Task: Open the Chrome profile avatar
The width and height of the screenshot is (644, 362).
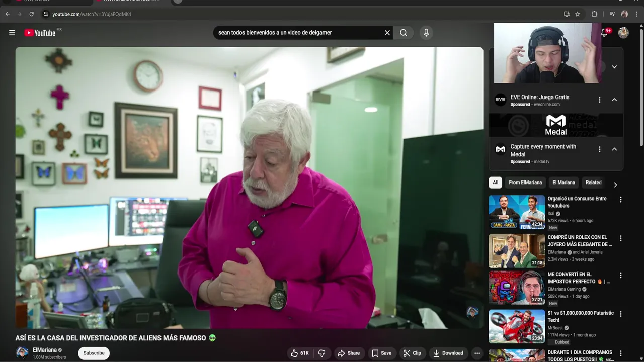Action: pyautogui.click(x=624, y=14)
